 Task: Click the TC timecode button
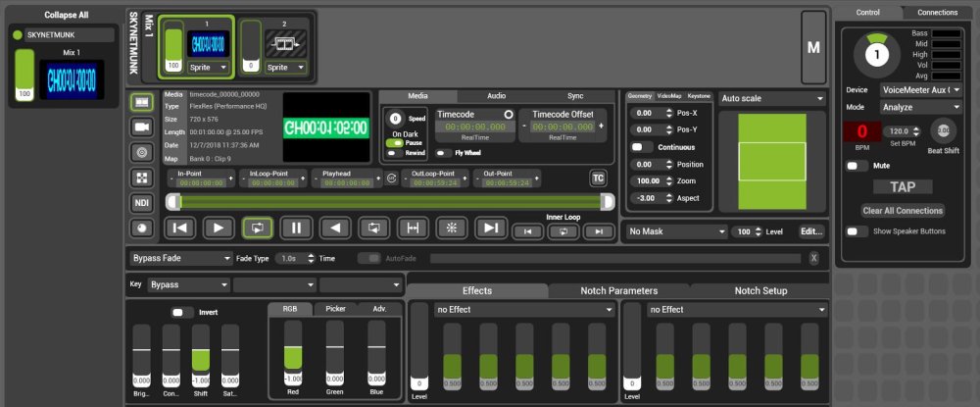click(598, 178)
